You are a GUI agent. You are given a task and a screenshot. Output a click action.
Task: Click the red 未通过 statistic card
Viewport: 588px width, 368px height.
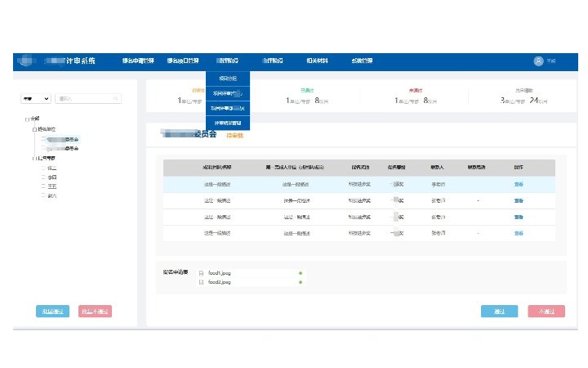tap(416, 96)
